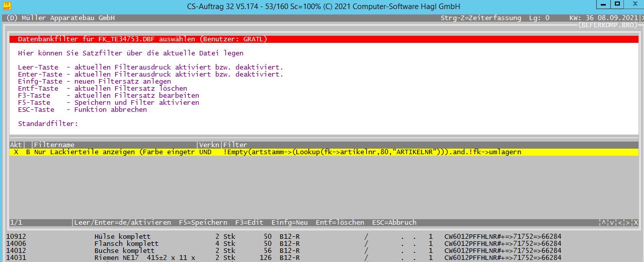The height and width of the screenshot is (262, 644).
Task: Click the Filter column header
Action: (235, 145)
